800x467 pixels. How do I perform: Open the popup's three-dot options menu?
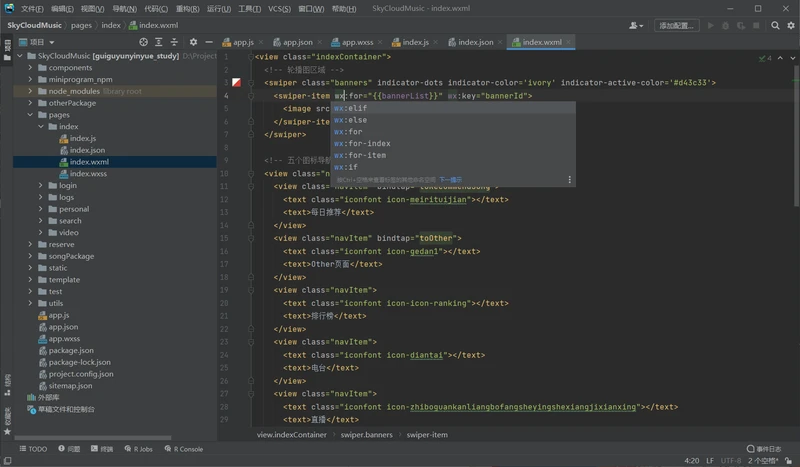[569, 180]
